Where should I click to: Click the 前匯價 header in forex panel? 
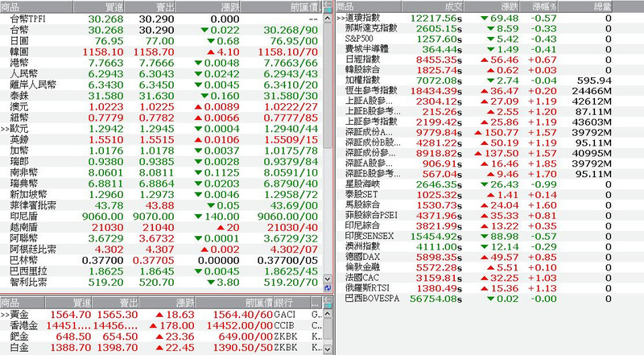pos(279,6)
